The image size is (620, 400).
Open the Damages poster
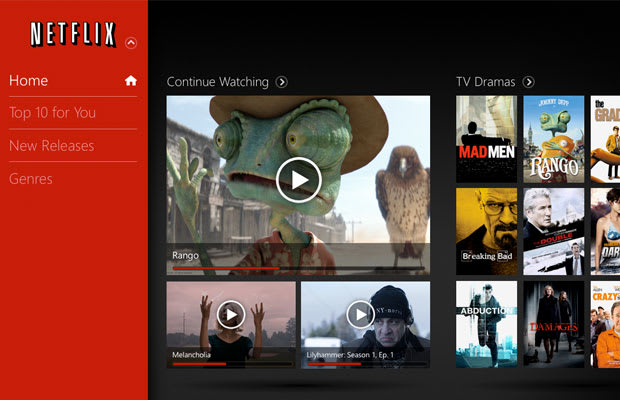tap(554, 324)
